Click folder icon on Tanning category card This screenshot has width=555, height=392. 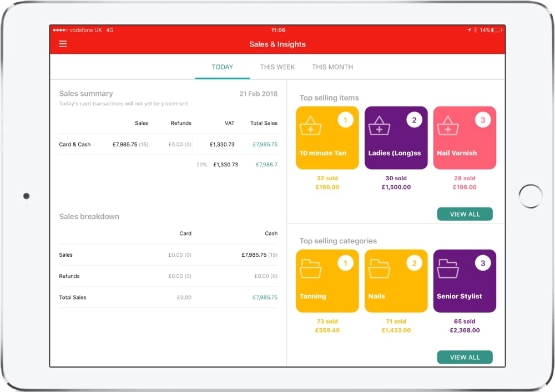pos(310,269)
